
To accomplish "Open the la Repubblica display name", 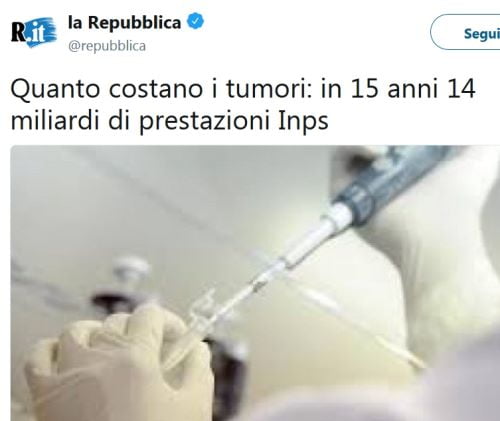I will point(124,22).
